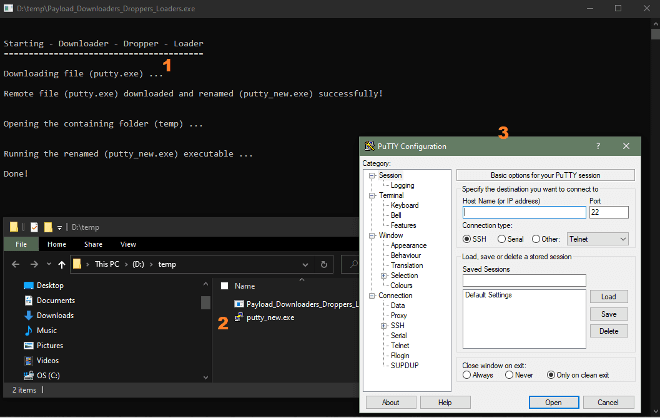Select Other connection type
The width and height of the screenshot is (660, 418).
tap(536, 239)
